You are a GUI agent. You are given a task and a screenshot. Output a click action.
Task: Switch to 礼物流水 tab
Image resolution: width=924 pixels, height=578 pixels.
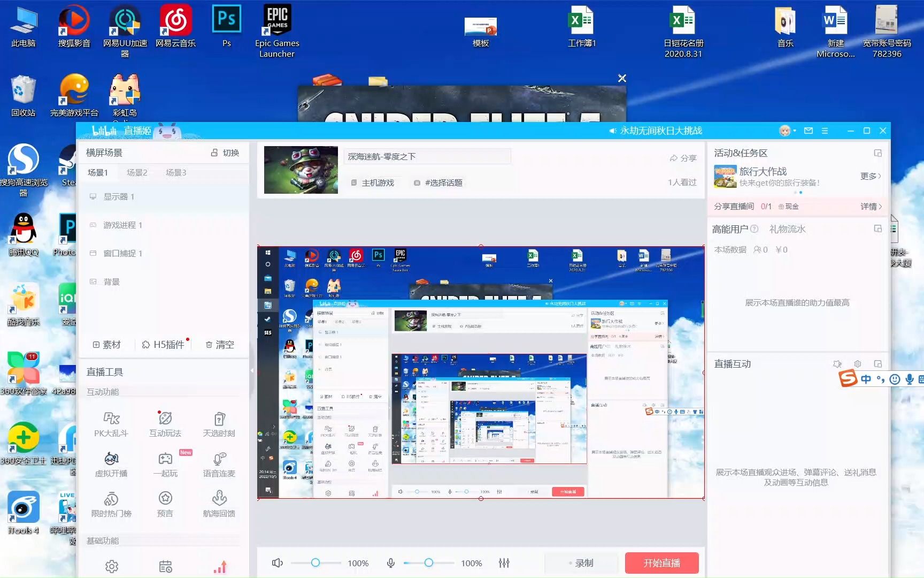(787, 229)
